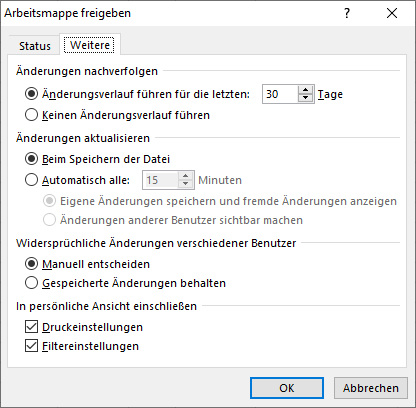Confirm with the OK button
416x408 pixels.
(287, 388)
